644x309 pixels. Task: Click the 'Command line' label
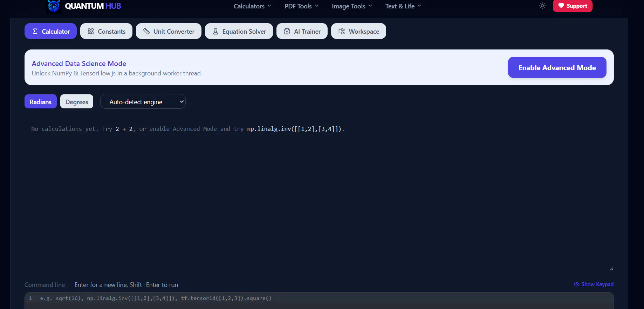pyautogui.click(x=44, y=285)
